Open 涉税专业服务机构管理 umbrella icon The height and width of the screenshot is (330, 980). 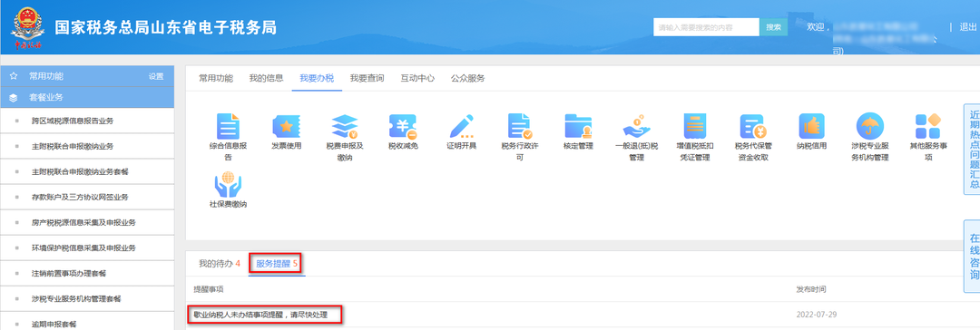pos(870,126)
